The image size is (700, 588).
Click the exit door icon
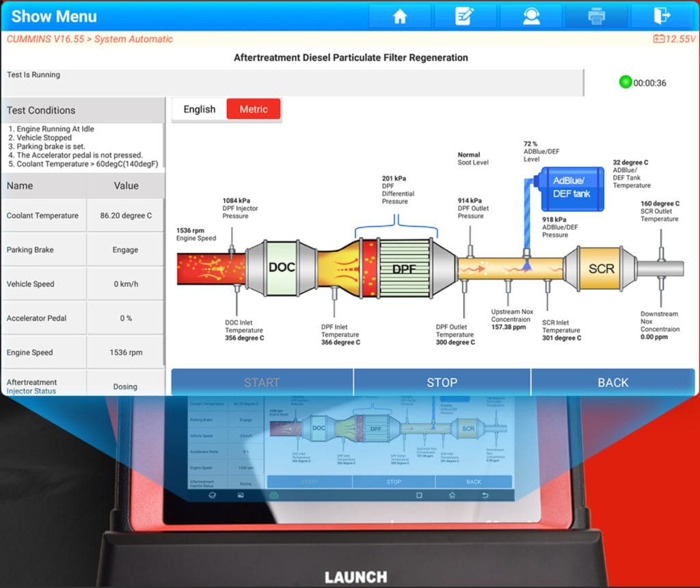pyautogui.click(x=662, y=16)
